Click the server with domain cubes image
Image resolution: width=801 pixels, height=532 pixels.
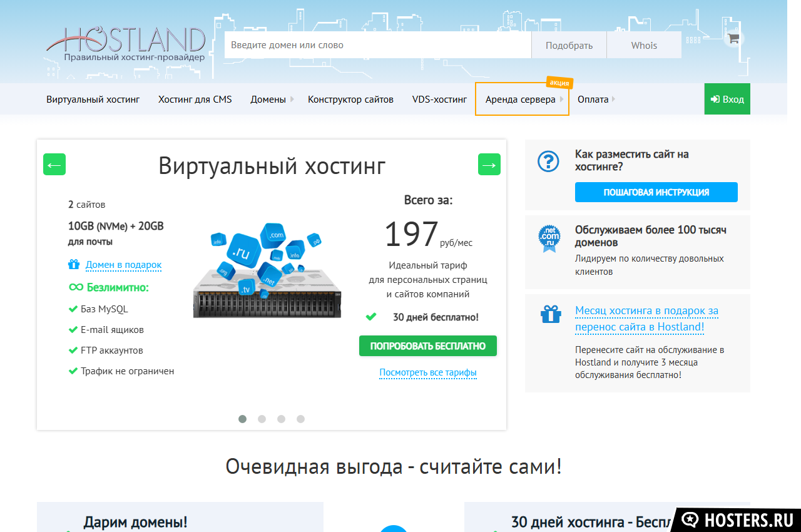pyautogui.click(x=268, y=270)
